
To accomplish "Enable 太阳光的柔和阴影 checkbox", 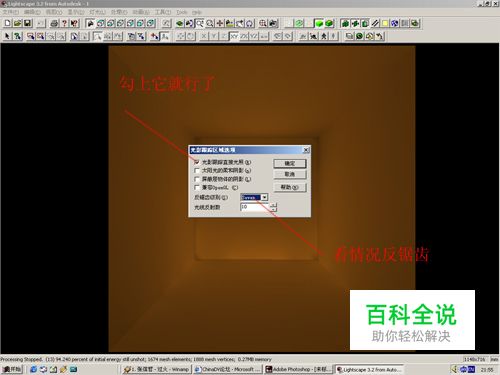I will click(x=197, y=170).
